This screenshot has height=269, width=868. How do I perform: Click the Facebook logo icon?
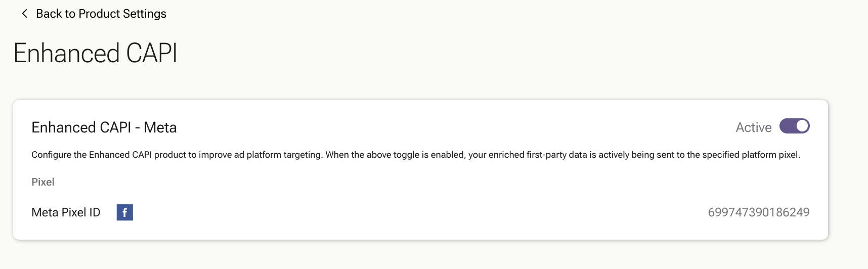coord(125,212)
